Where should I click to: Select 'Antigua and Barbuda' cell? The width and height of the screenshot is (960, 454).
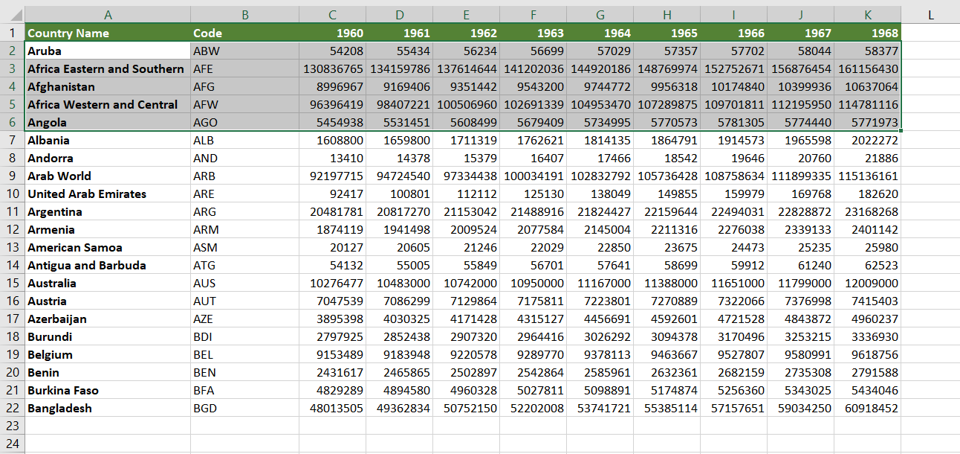pos(108,266)
